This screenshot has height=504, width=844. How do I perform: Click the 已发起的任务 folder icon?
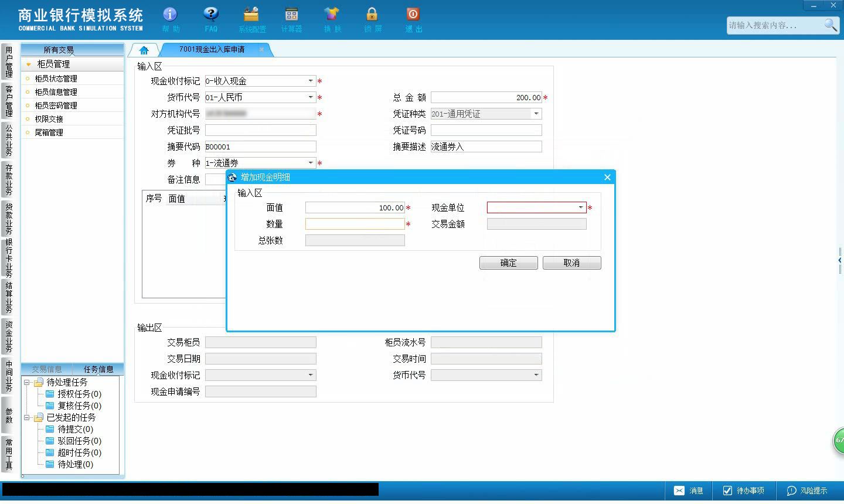point(39,417)
